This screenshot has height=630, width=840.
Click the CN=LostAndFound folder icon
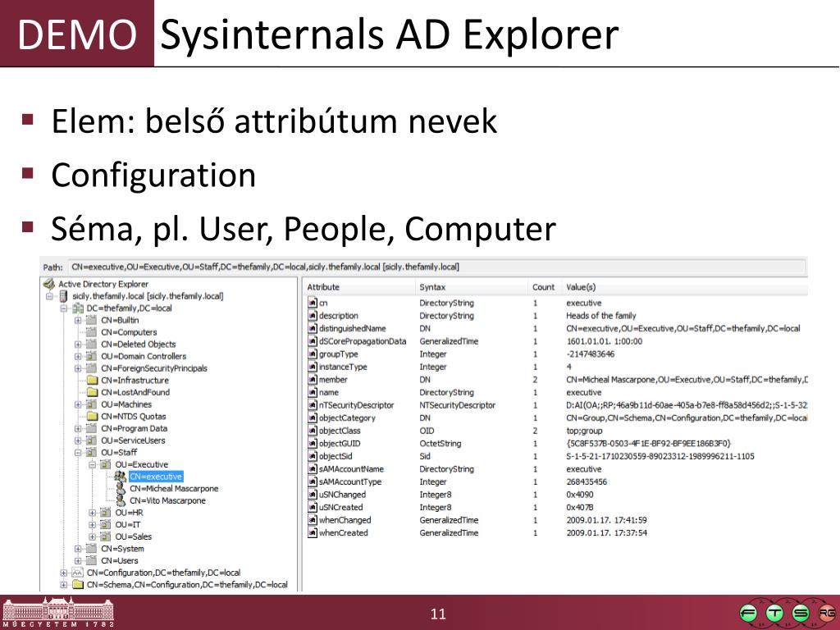pyautogui.click(x=92, y=393)
